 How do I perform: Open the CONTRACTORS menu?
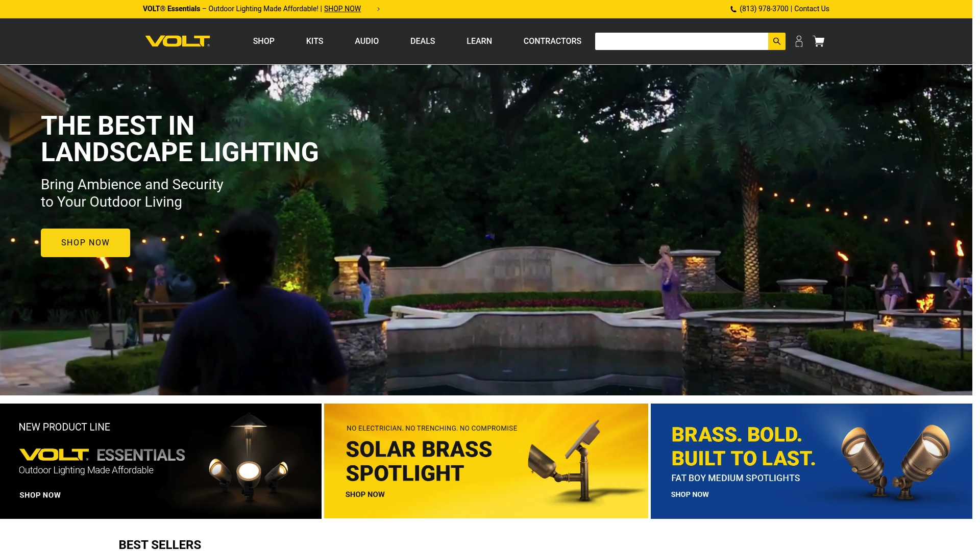tap(552, 41)
